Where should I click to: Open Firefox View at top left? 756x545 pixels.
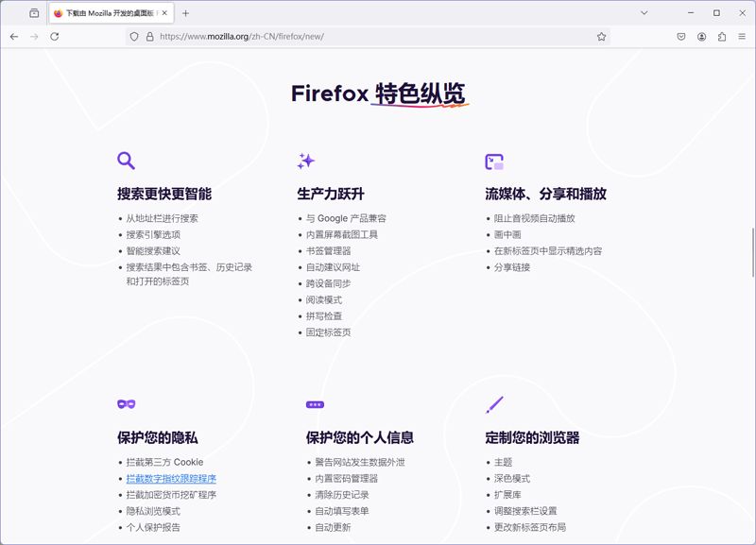35,12
